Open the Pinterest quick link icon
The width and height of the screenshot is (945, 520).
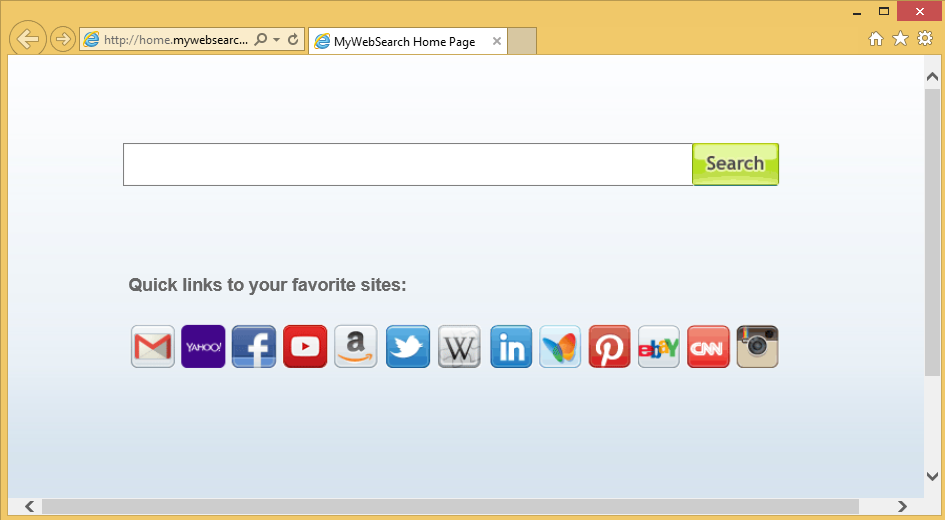[x=609, y=347]
